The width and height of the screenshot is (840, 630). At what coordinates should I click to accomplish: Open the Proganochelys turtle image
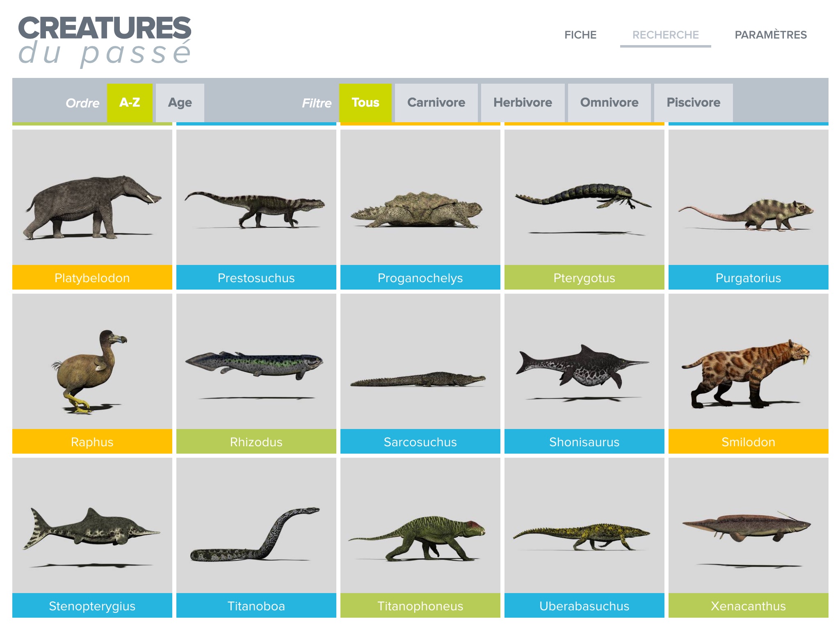tap(420, 197)
